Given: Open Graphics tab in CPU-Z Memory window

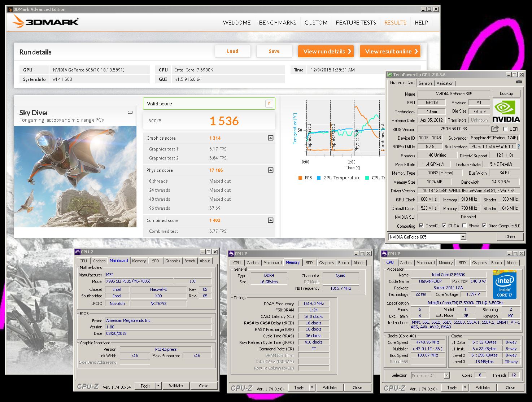Looking at the screenshot, I should [327, 263].
